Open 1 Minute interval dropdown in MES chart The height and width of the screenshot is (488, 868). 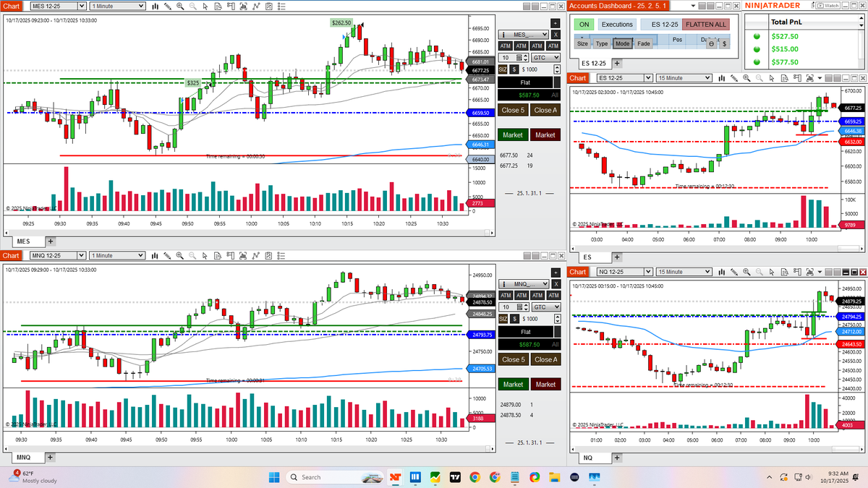point(140,6)
